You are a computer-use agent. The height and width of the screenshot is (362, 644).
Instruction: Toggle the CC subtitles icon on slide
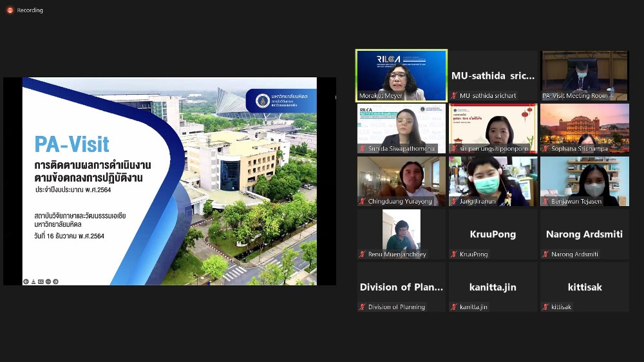tap(41, 281)
